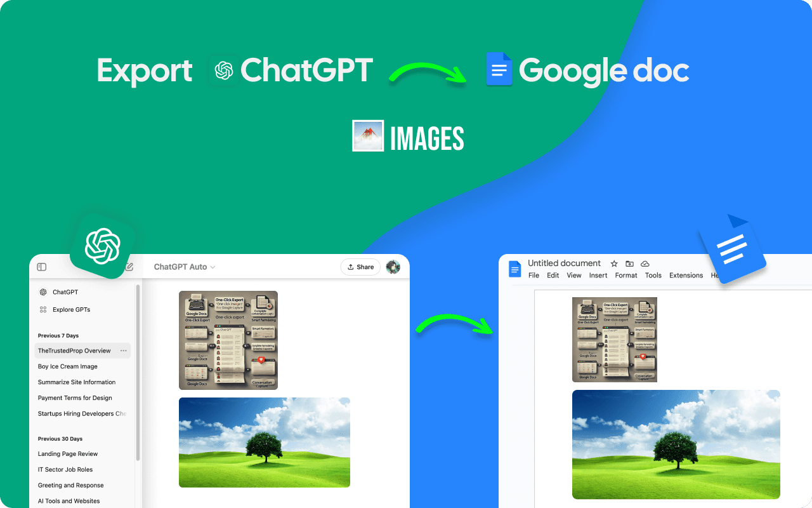This screenshot has height=508, width=812.
Task: Collapse the ChatGPT sidebar with the panel icon
Action: [42, 267]
